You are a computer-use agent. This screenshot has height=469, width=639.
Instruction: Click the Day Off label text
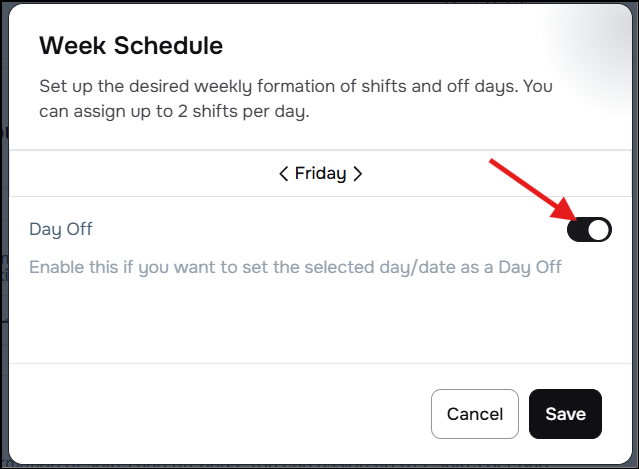pos(61,230)
